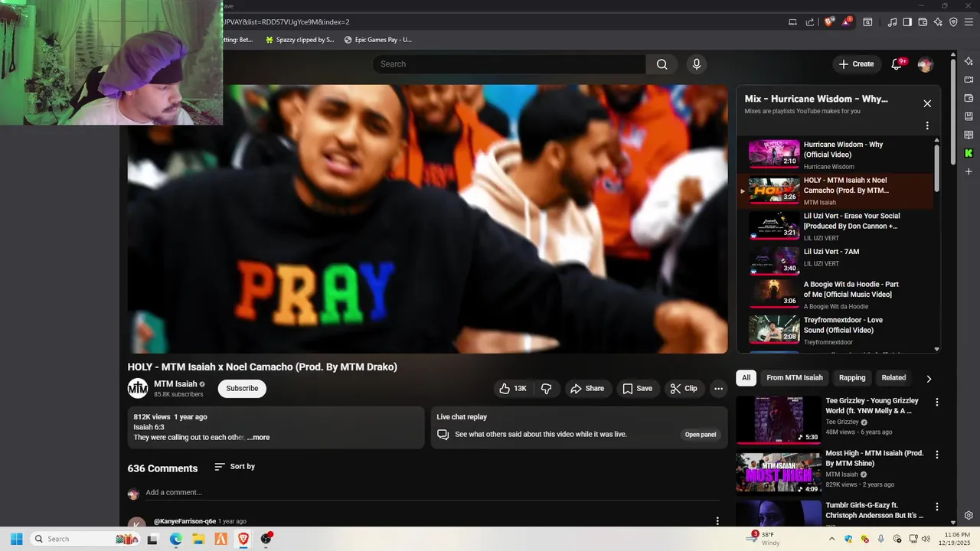Toggle Brave sidebar panel icon
980x551 pixels.
pyautogui.click(x=907, y=22)
